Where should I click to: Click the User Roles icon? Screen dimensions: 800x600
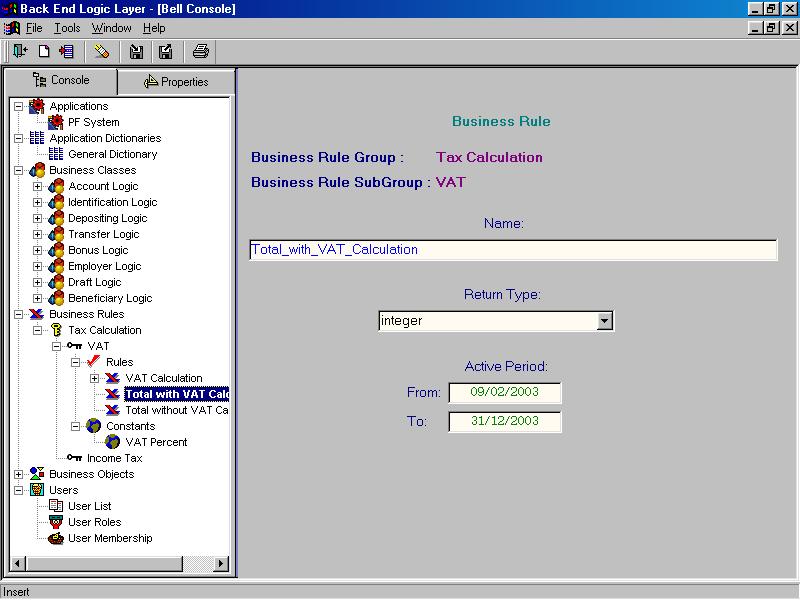pos(56,522)
